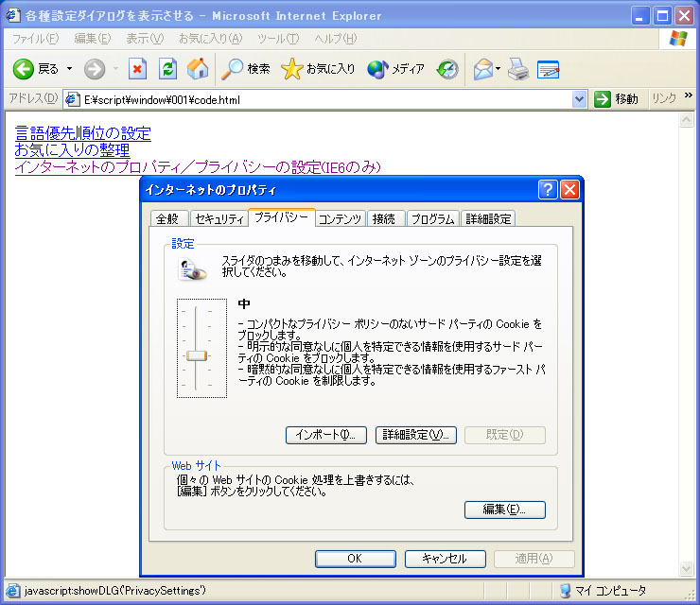Close the インターネットのプロパティ dialog
Viewport: 700px width, 605px height.
(569, 190)
